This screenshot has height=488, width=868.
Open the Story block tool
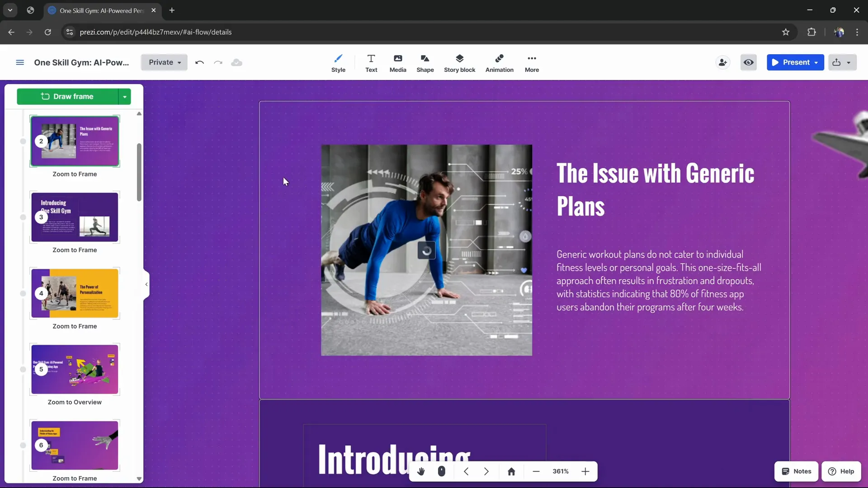[459, 62]
